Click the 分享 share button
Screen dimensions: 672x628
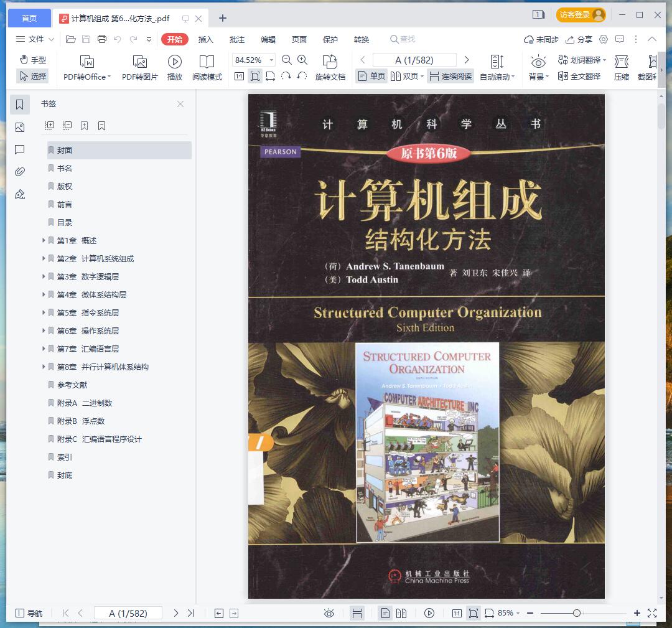579,39
